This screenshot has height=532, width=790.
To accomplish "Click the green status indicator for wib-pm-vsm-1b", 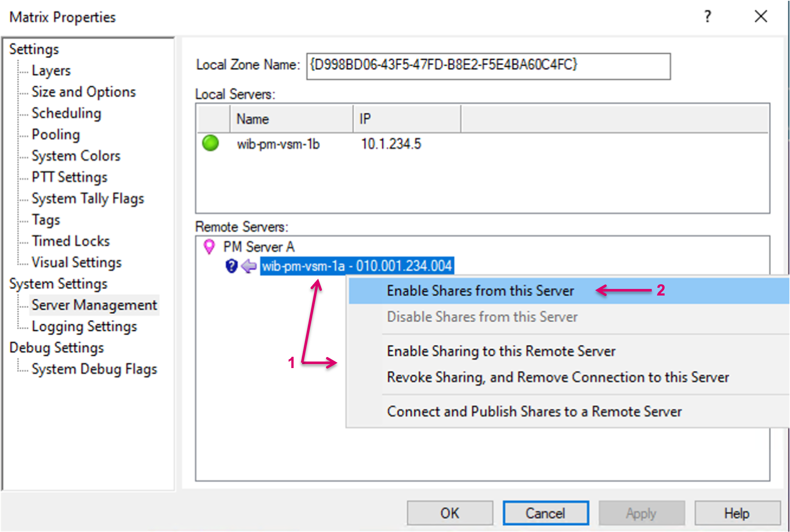I will [210, 143].
